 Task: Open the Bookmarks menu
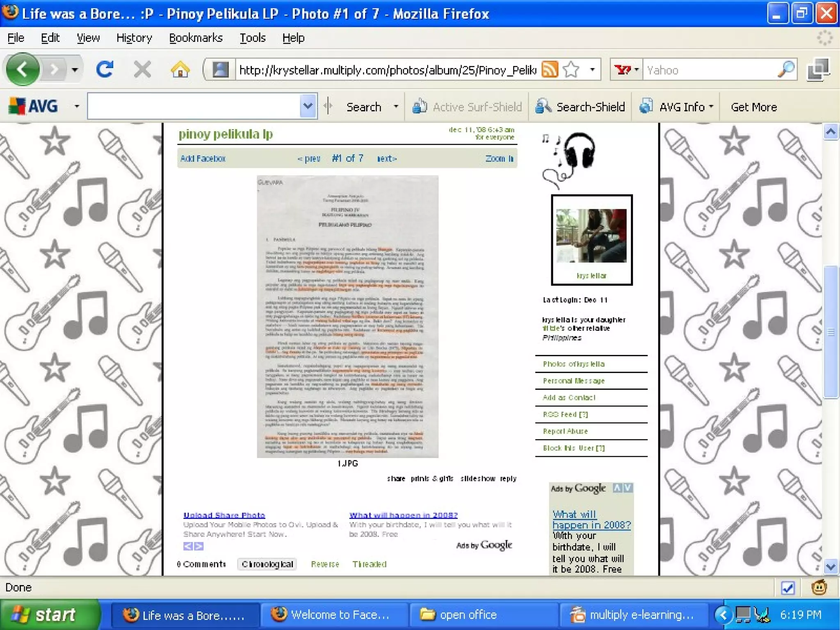click(x=196, y=38)
